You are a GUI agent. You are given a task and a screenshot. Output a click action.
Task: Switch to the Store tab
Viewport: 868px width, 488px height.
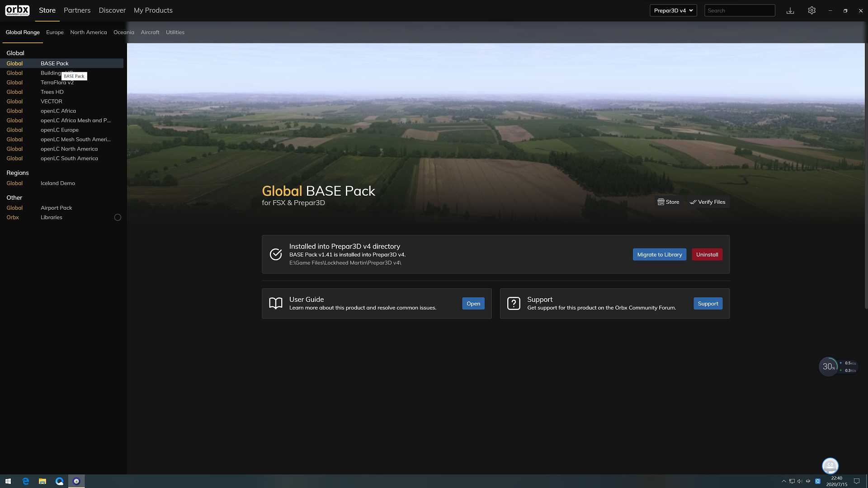pyautogui.click(x=47, y=10)
